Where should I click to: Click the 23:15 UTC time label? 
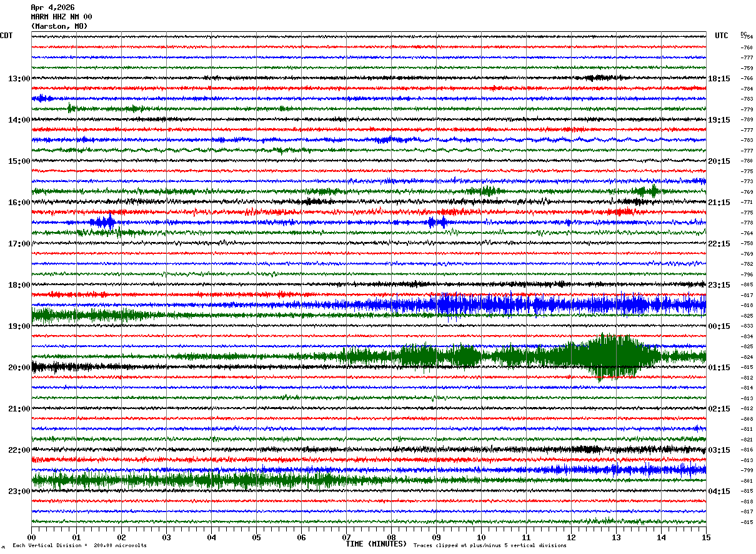pyautogui.click(x=719, y=285)
